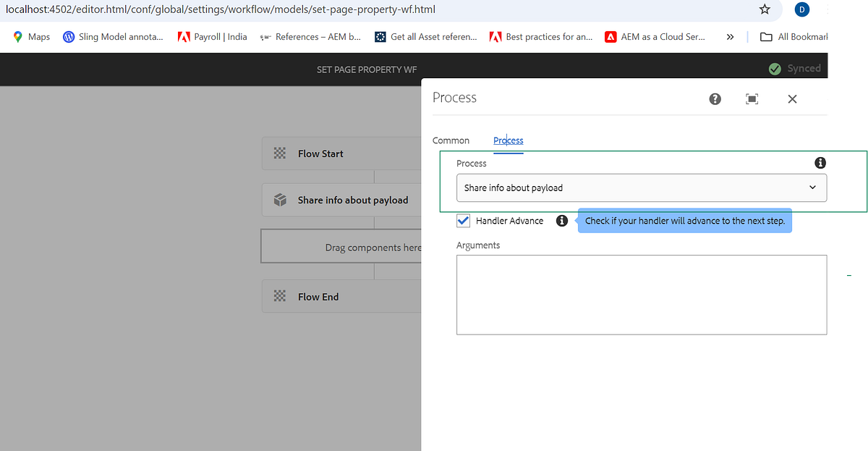868x451 pixels.
Task: Uncheck the Handler Advance checkbox
Action: pos(463,221)
